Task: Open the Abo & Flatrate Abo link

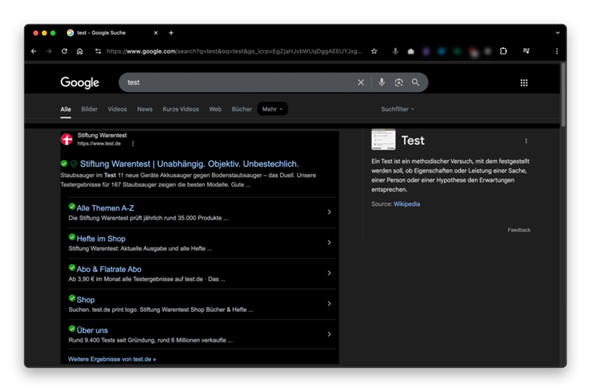Action: coord(109,269)
